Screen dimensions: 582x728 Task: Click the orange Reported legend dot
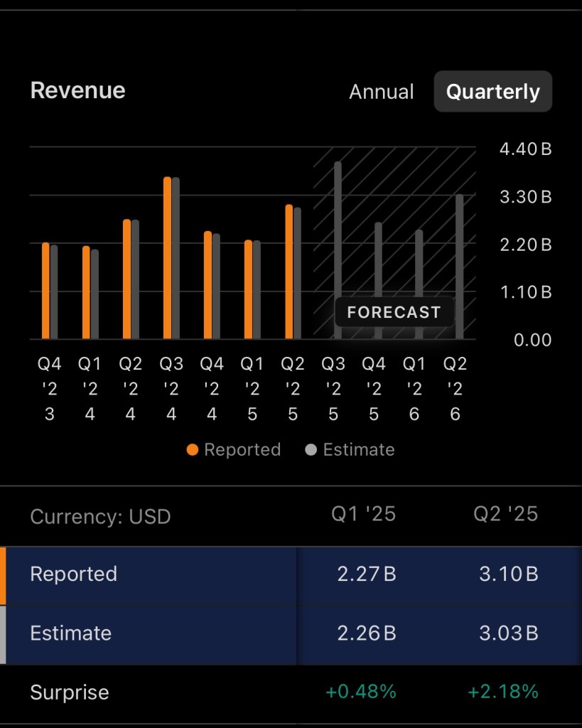tap(192, 450)
